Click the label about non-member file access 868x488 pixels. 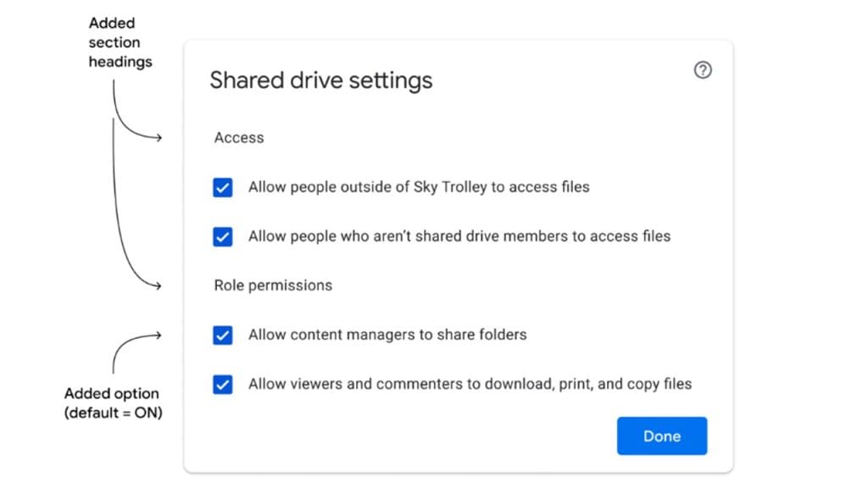tap(458, 236)
